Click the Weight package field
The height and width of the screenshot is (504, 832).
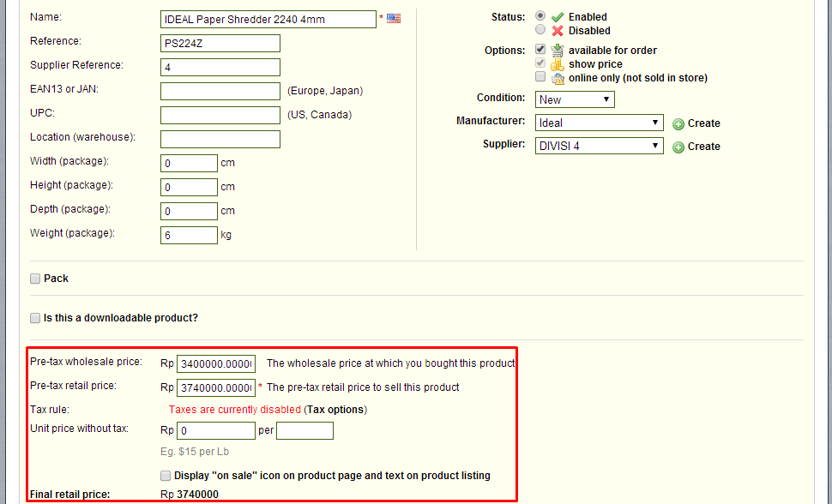tap(189, 235)
